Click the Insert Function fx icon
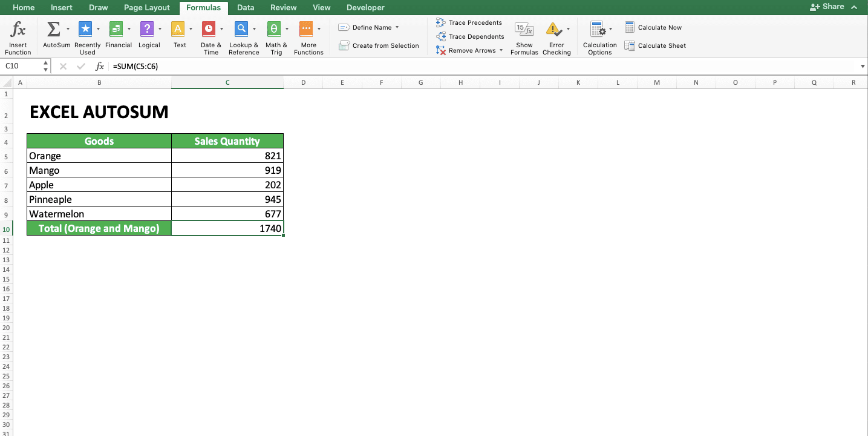The height and width of the screenshot is (436, 868). click(18, 29)
